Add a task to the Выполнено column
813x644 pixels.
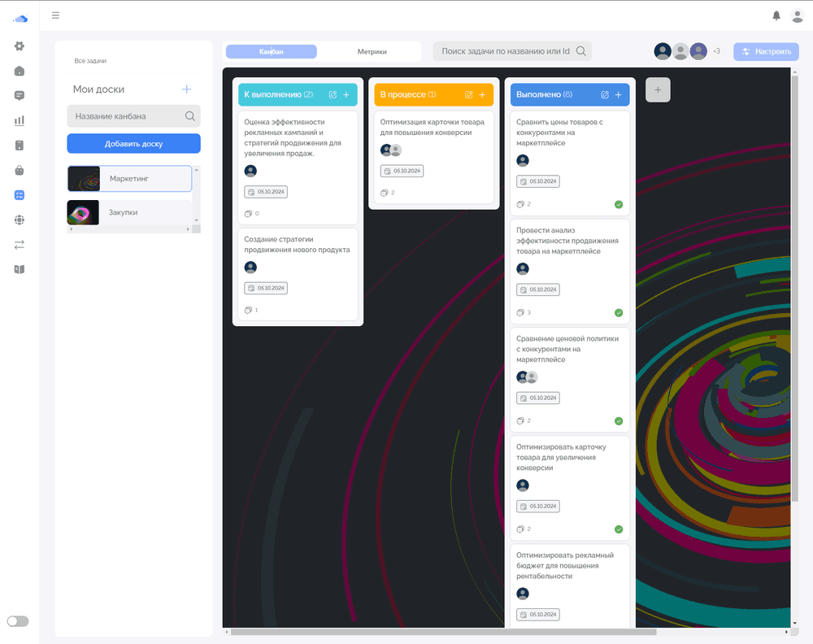[618, 94]
